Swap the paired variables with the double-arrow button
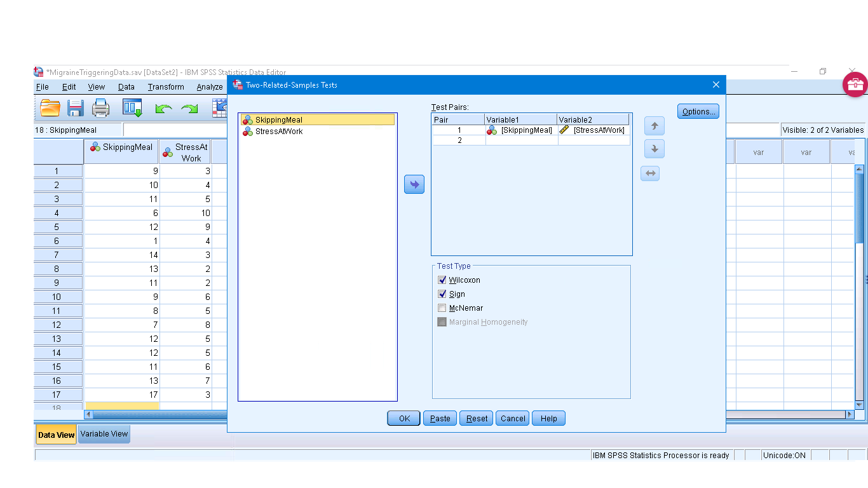 tap(650, 173)
